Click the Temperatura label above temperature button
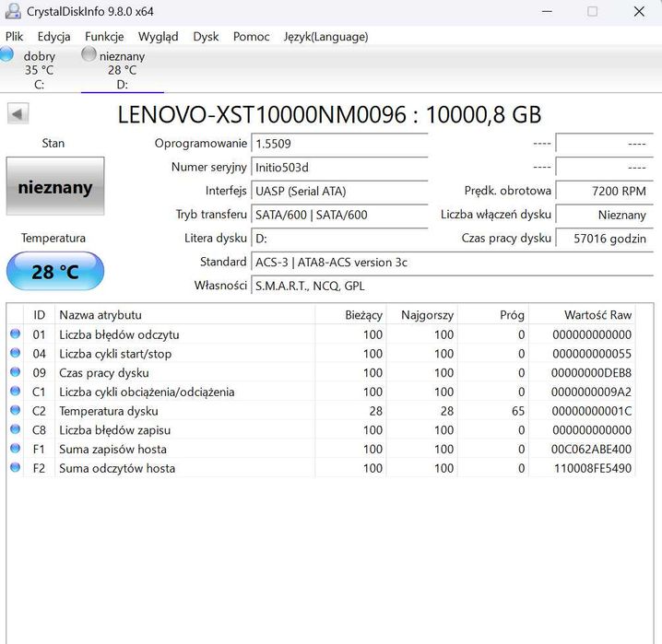The width and height of the screenshot is (662, 644). coord(53,239)
